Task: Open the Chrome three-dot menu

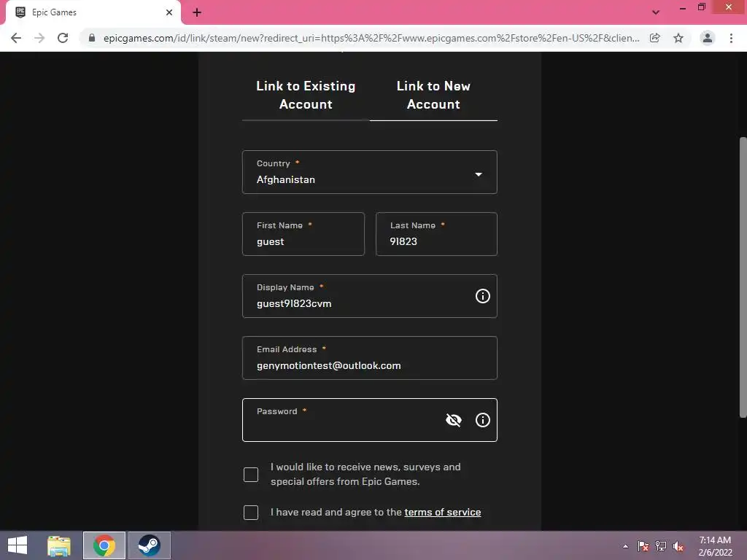Action: pos(731,38)
